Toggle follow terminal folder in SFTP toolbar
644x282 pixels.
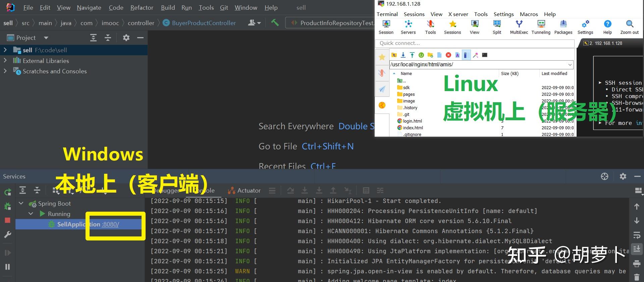click(466, 55)
